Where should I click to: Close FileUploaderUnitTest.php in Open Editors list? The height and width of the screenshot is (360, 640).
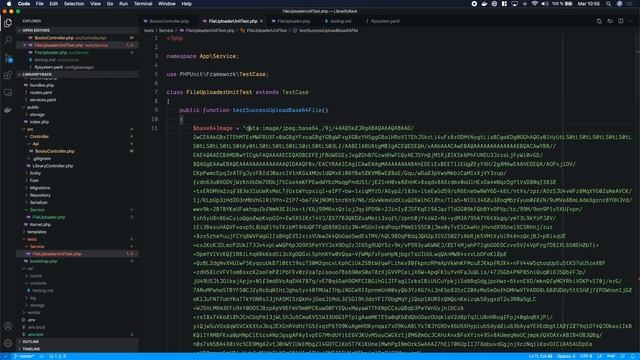click(24, 45)
